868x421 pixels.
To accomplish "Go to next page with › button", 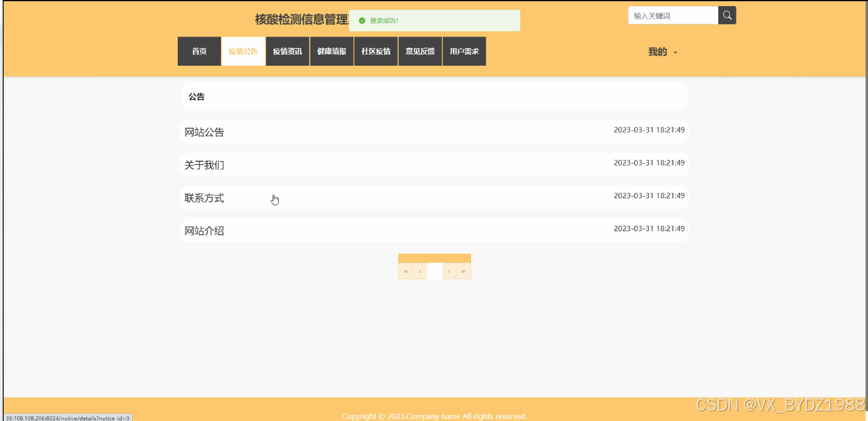I will [x=449, y=271].
